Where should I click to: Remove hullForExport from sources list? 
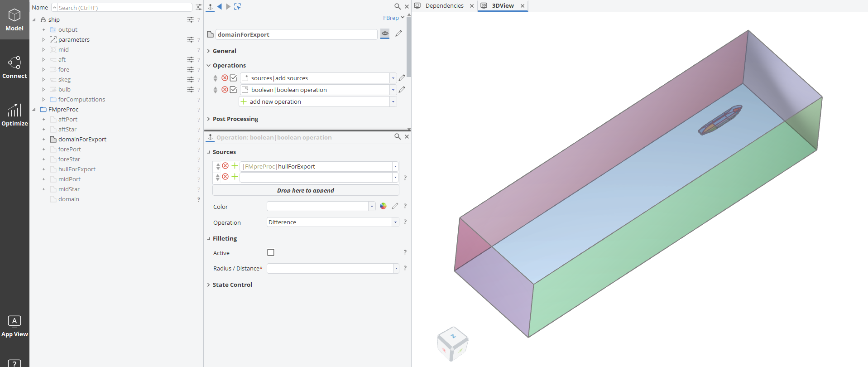tap(225, 166)
